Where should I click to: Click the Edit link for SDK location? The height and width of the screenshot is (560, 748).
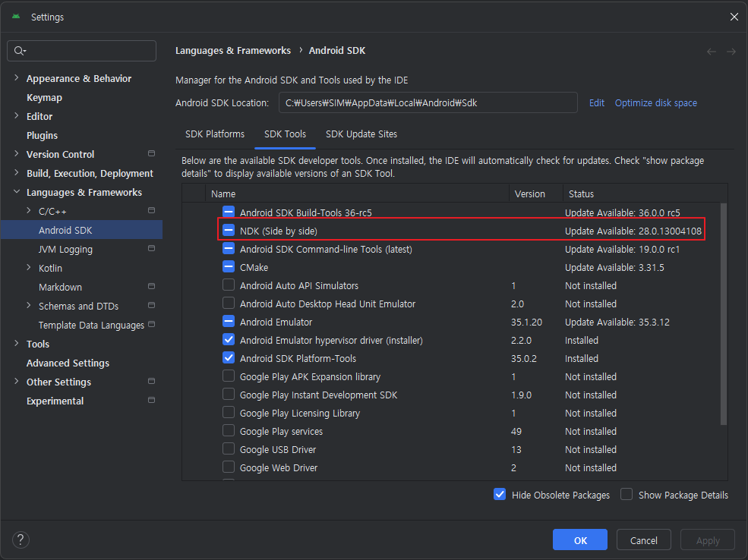[596, 103]
